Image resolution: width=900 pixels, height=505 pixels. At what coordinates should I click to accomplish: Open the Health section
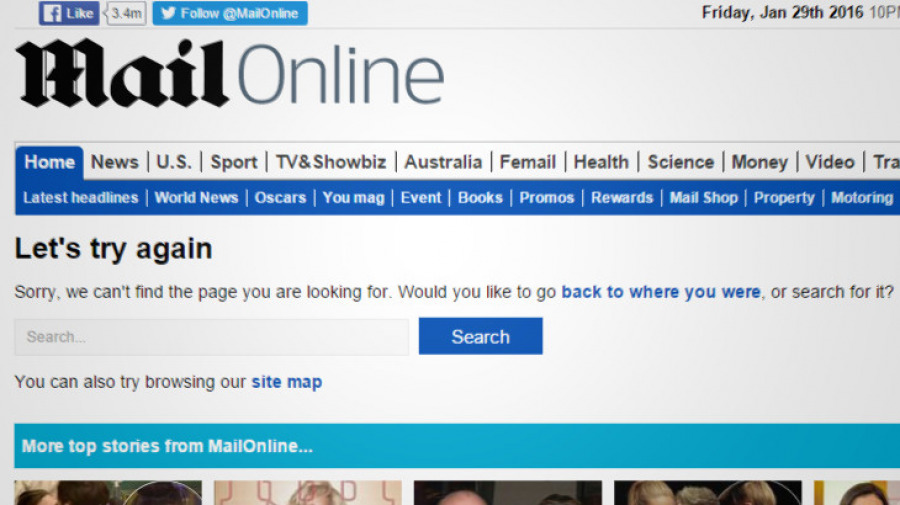click(x=602, y=162)
